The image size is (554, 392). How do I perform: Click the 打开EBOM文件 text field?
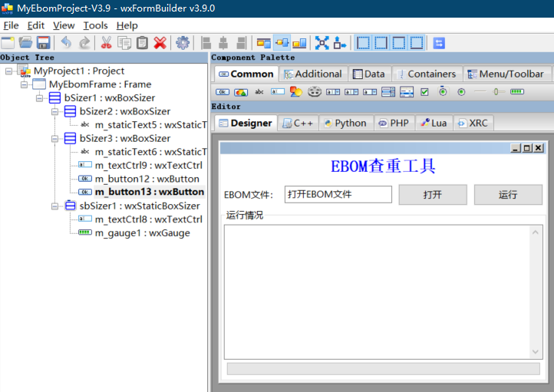pos(338,195)
